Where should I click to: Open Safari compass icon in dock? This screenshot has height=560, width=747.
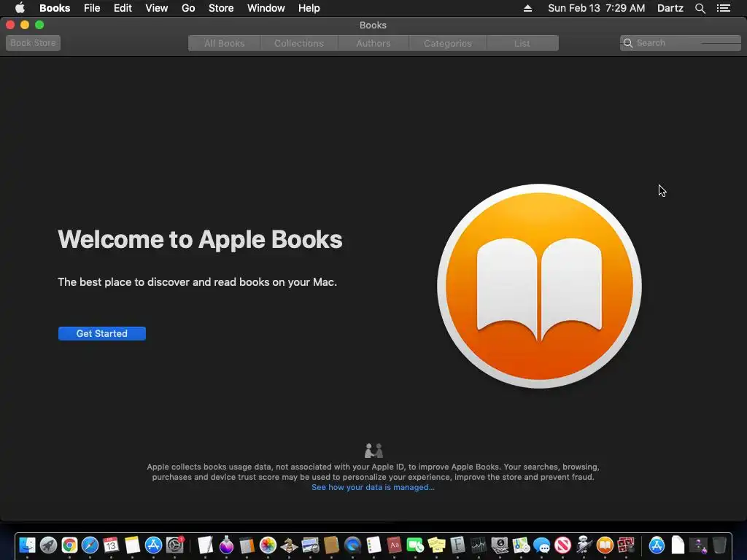pos(90,545)
